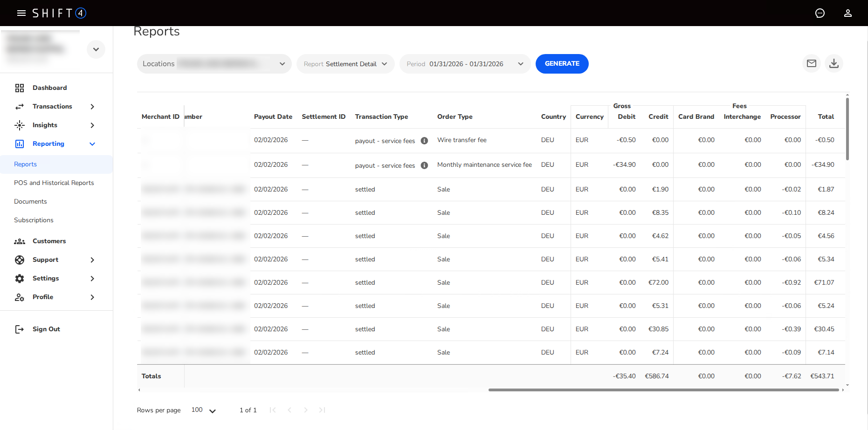The height and width of the screenshot is (430, 868).
Task: Open Documents in the sidebar
Action: click(30, 201)
